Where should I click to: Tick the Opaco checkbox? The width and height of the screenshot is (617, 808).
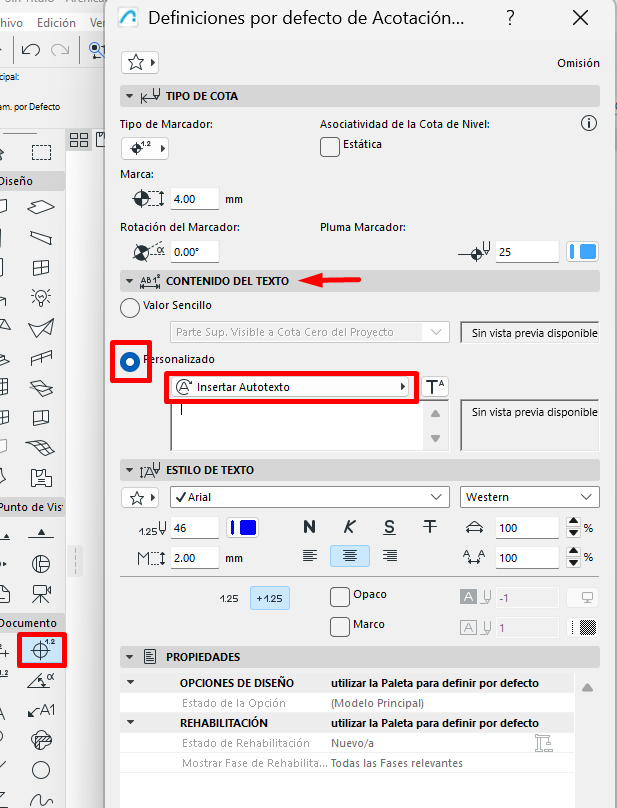[x=340, y=596]
